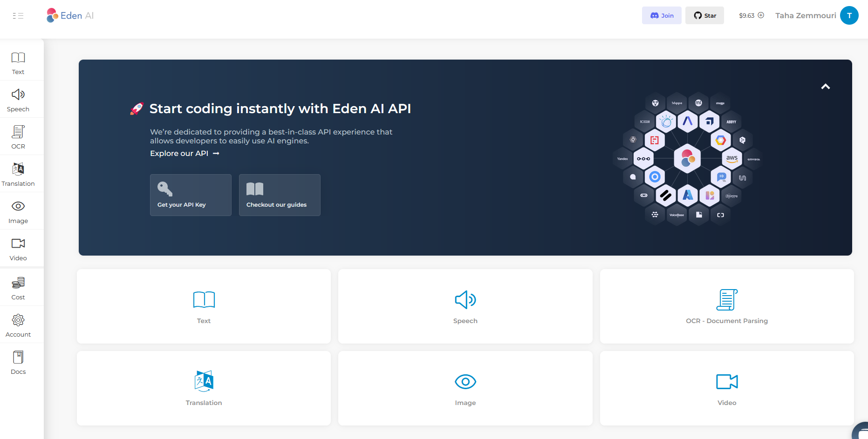Open the Checkout our guides card
Image resolution: width=868 pixels, height=439 pixels.
[x=280, y=195]
